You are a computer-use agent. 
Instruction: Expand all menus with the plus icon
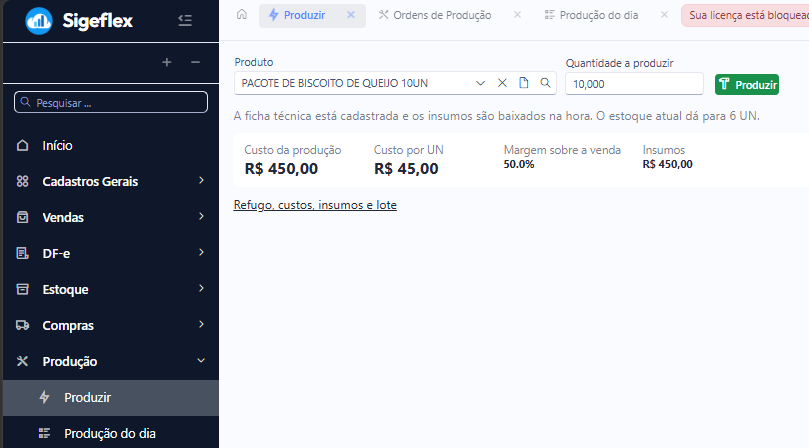coord(167,62)
